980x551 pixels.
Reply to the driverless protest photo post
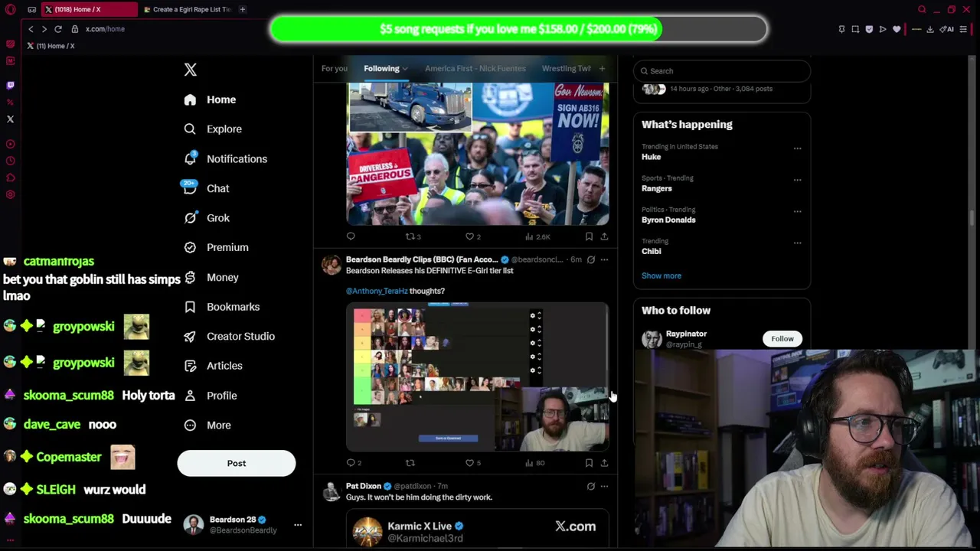[351, 236]
